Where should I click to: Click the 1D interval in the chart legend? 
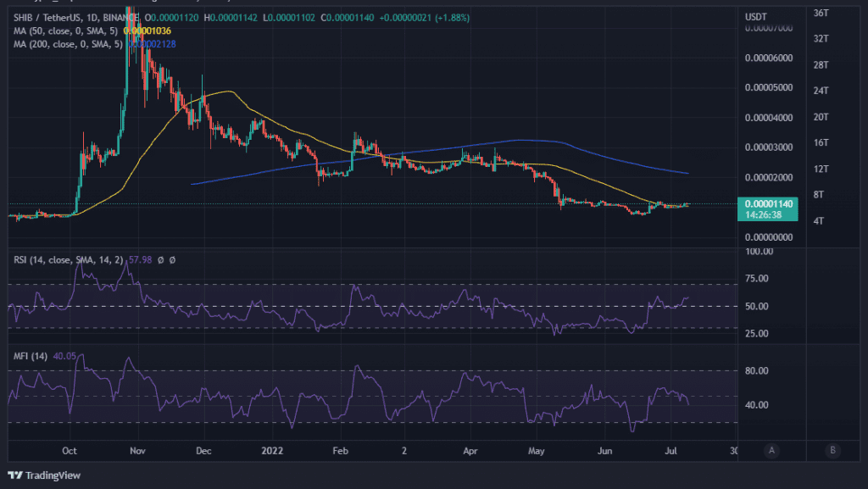click(92, 16)
